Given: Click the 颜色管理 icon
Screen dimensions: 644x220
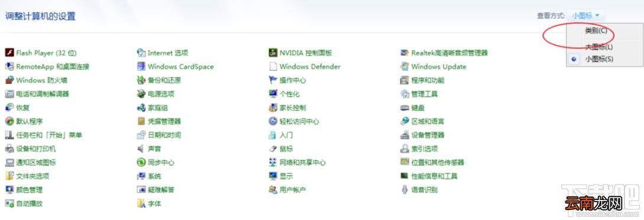Looking at the screenshot, I should click(9, 190).
